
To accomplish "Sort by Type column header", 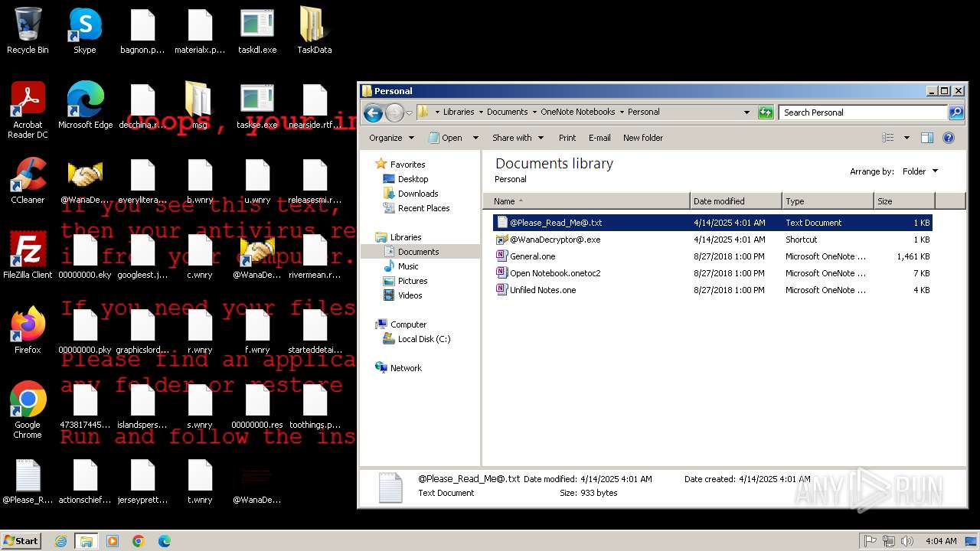I will click(828, 201).
